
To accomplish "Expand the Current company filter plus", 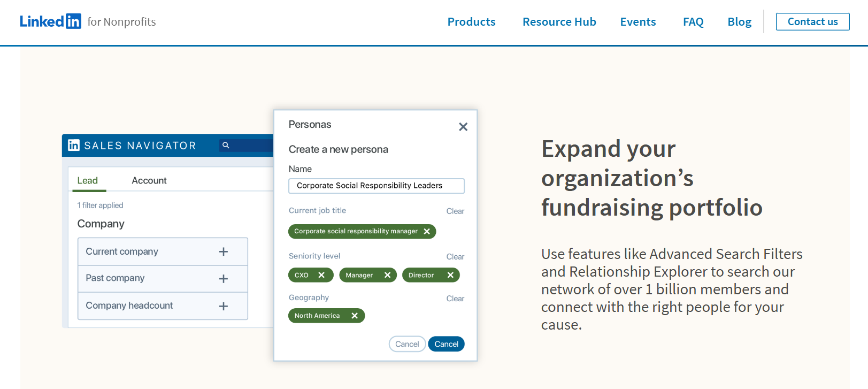I will [224, 251].
